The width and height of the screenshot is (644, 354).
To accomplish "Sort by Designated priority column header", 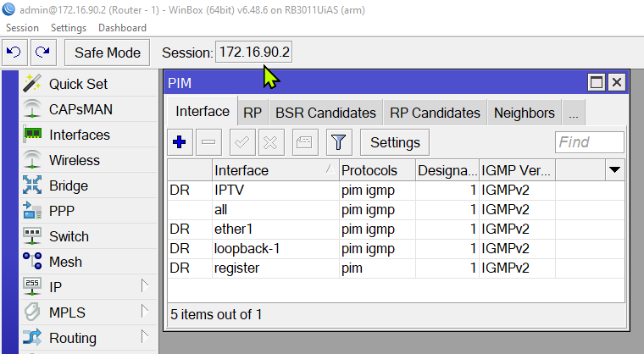I will [x=447, y=170].
